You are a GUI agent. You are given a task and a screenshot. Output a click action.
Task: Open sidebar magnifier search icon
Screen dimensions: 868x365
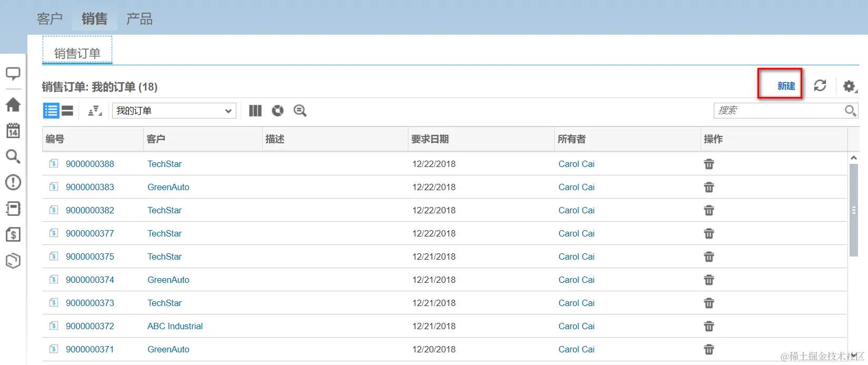[13, 156]
